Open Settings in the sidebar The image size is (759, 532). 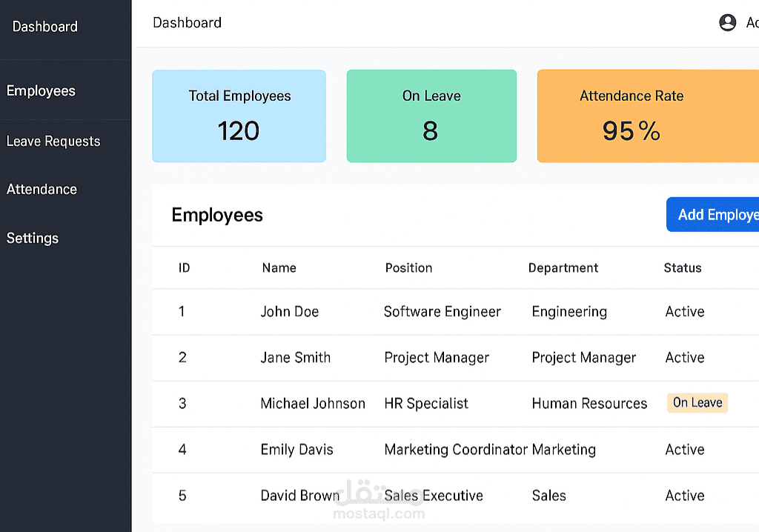tap(33, 238)
